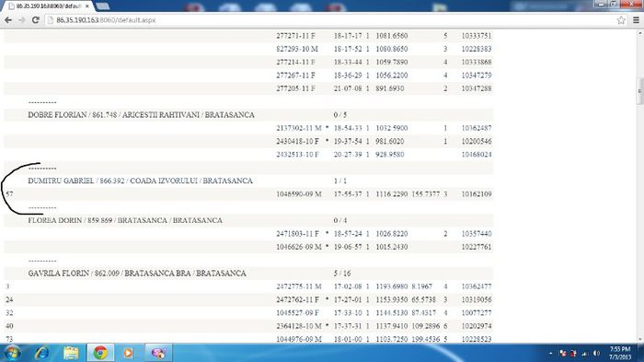The image size is (644, 362).
Task: Reload the page with refresh icon
Action: [36, 20]
